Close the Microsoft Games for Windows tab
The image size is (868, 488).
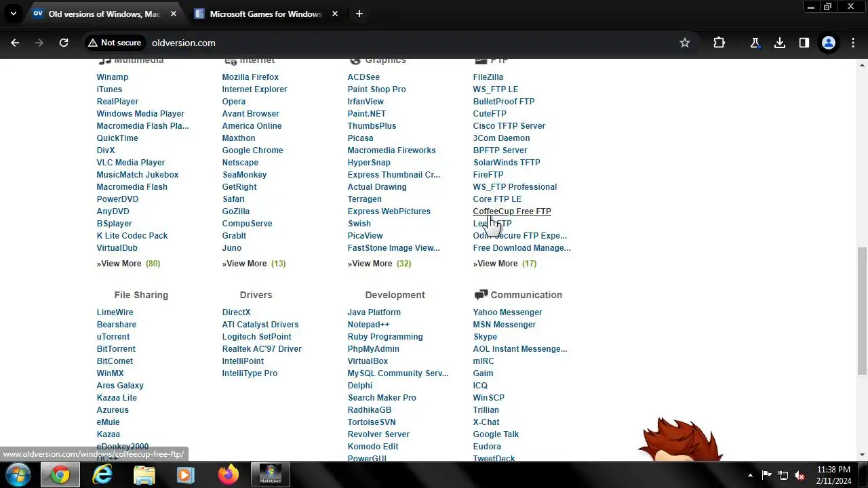click(x=335, y=14)
